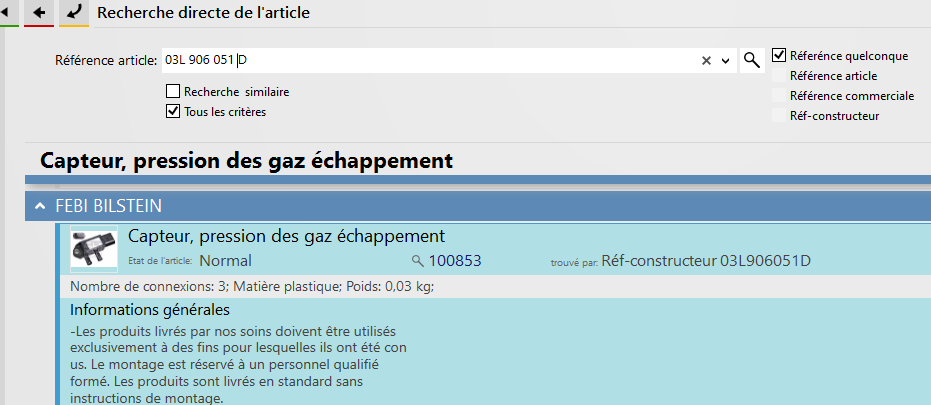
Task: Tick the Référence article checkbox option
Action: 778,75
